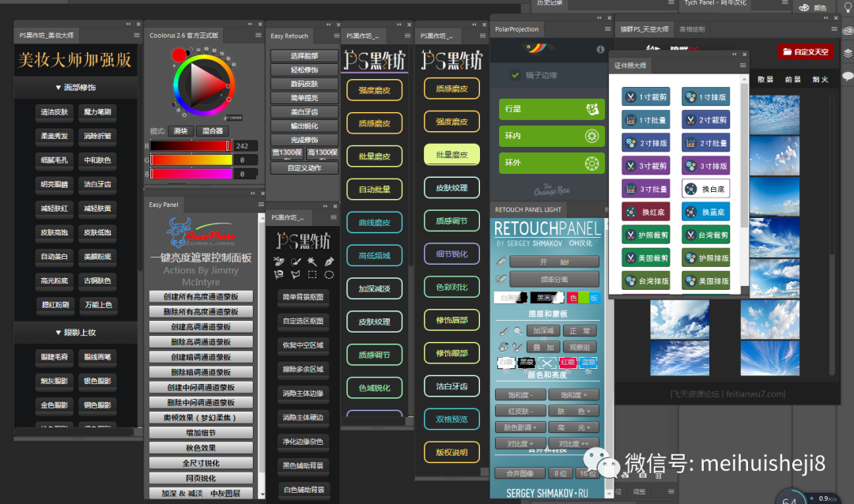Screen dimensions: 854x504
Task: Select the Easy Retouch panel tab
Action: 289,36
